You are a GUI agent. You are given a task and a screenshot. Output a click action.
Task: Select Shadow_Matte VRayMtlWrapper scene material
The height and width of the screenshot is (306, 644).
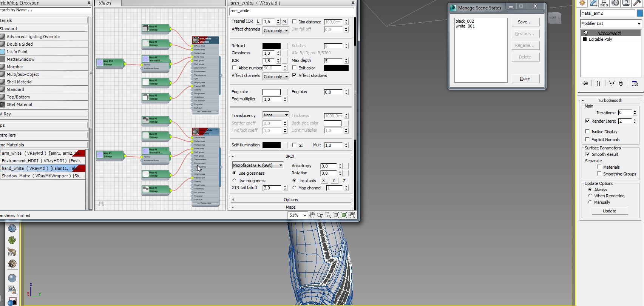point(42,176)
